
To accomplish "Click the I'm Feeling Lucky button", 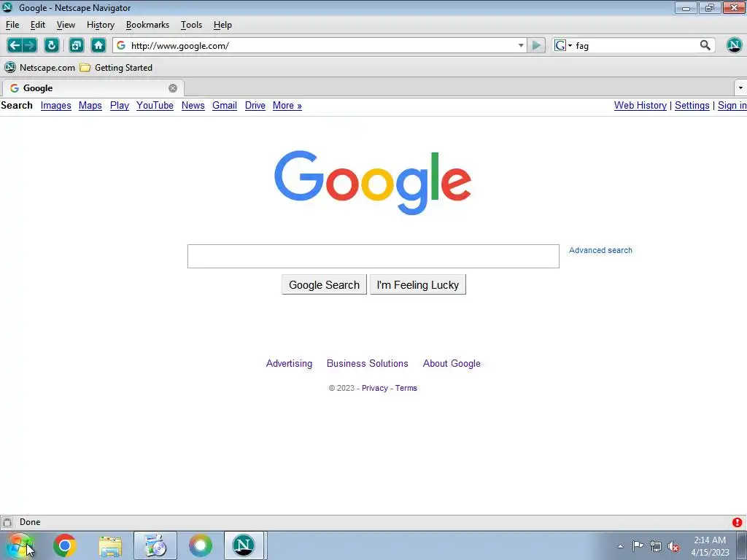I will tap(418, 285).
